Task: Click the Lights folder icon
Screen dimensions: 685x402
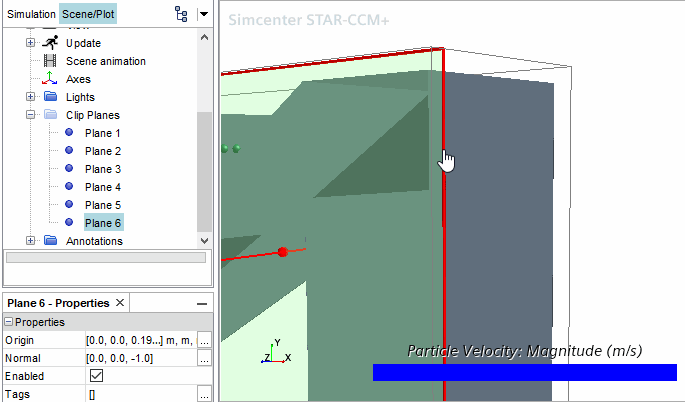Action: 51,96
